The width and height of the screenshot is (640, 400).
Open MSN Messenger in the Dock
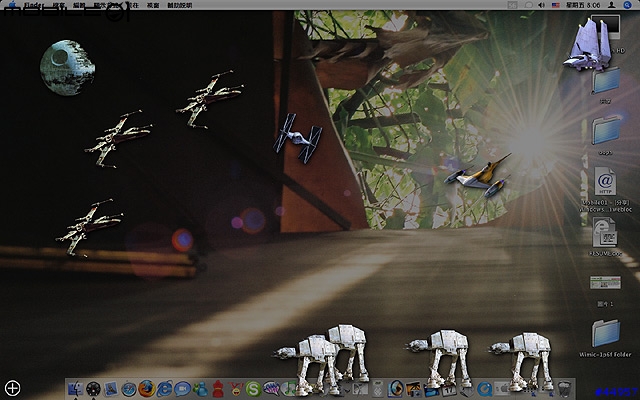click(x=200, y=390)
